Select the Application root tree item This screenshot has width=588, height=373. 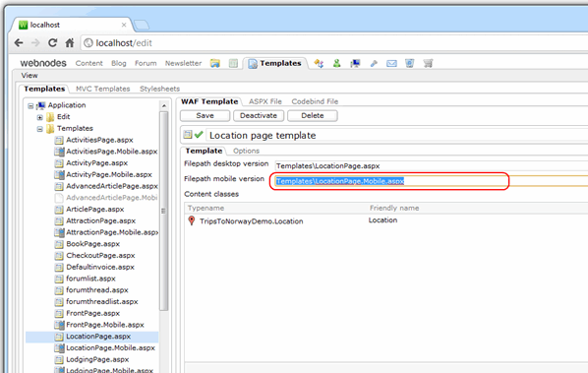pyautogui.click(x=67, y=105)
